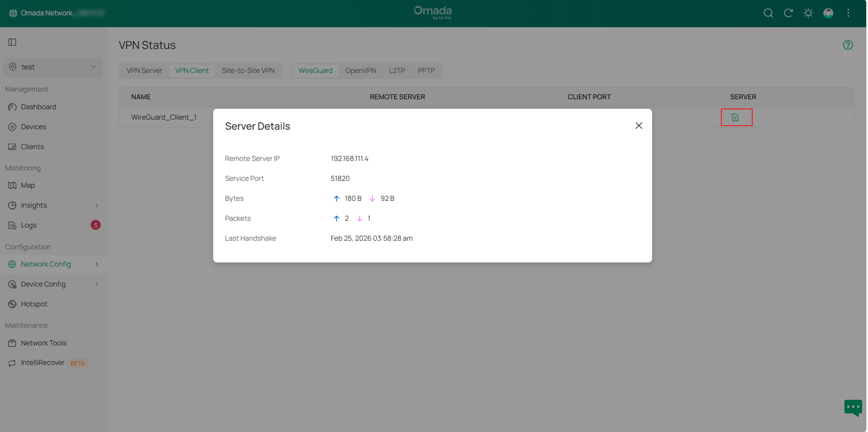868x432 pixels.
Task: Open the three-dot overflow menu
Action: click(848, 13)
